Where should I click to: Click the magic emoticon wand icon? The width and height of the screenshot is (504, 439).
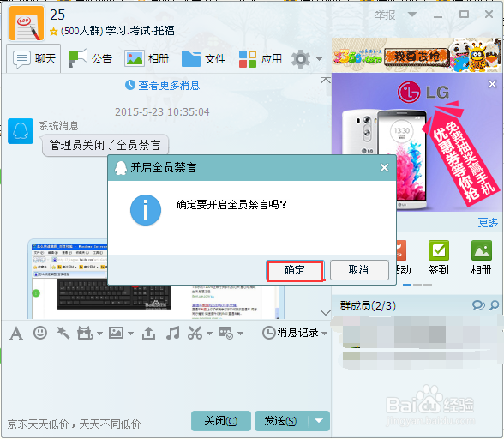click(x=63, y=333)
